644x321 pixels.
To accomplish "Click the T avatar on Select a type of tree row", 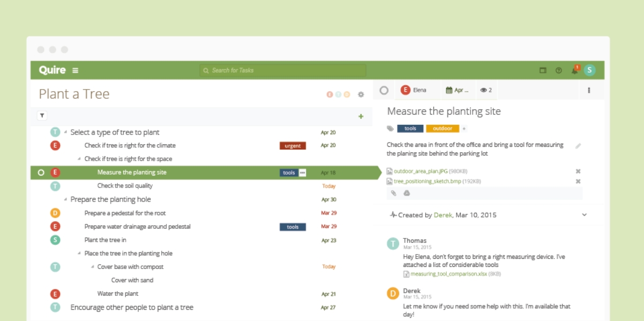I will coord(55,132).
